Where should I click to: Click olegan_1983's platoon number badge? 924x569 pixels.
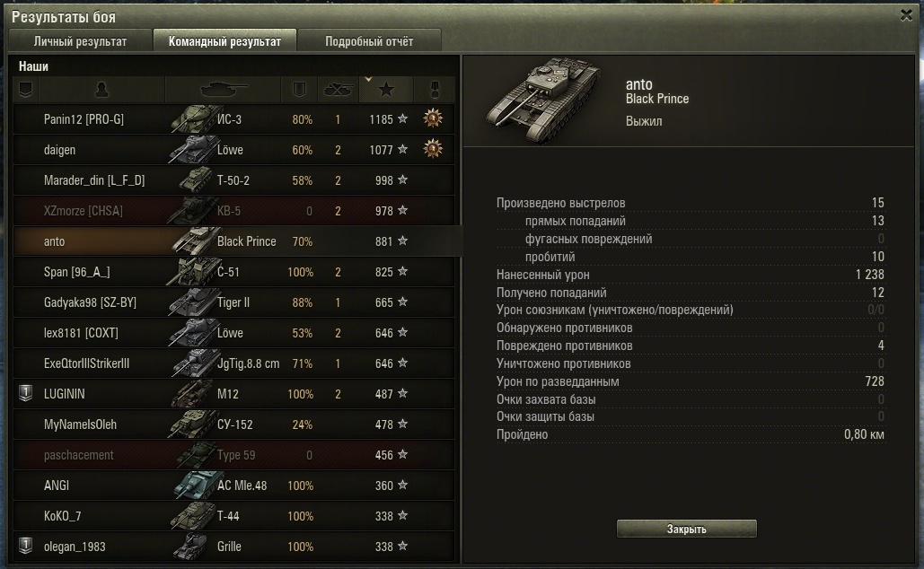click(x=25, y=546)
